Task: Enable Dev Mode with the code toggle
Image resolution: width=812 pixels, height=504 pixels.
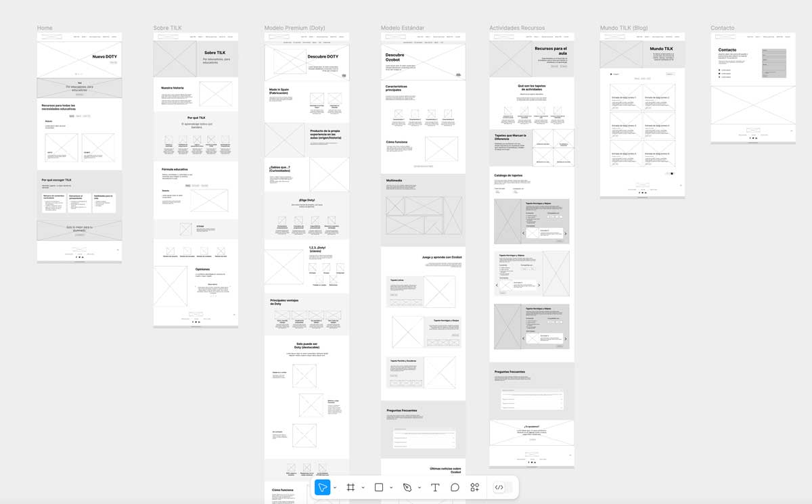Action: pos(499,487)
